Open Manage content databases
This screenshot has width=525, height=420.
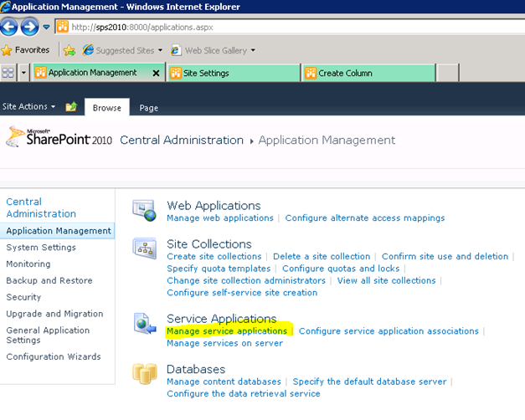point(224,382)
